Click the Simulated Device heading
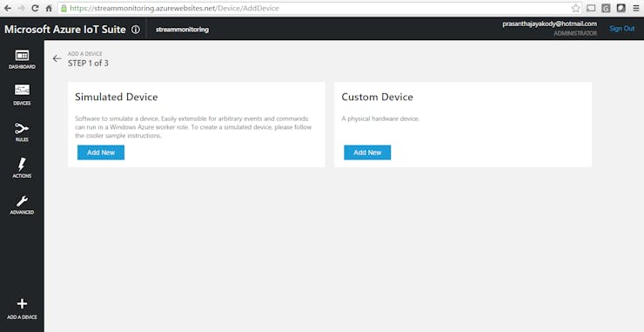The height and width of the screenshot is (332, 644). point(117,97)
